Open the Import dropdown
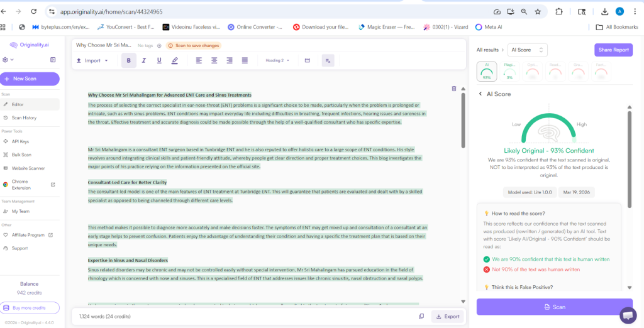644x328 pixels. click(92, 60)
